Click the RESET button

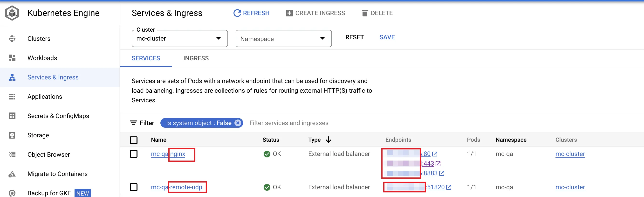[355, 37]
